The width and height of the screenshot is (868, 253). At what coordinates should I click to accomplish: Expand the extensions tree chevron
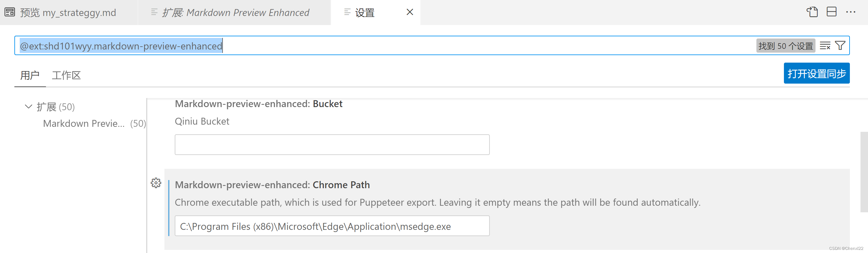28,106
